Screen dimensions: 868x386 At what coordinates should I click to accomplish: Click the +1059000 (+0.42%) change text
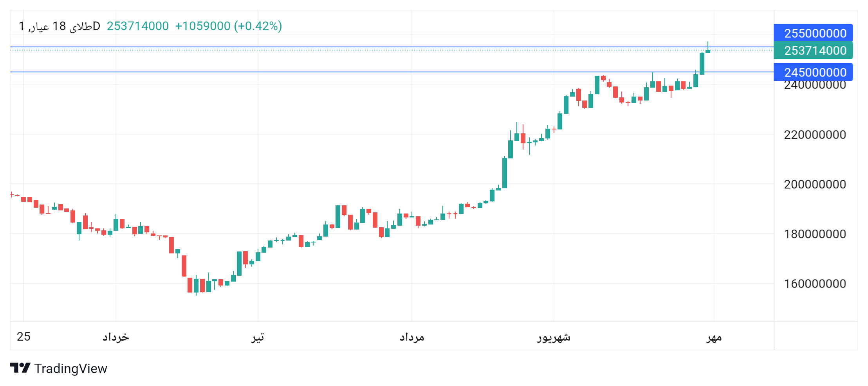click(229, 26)
